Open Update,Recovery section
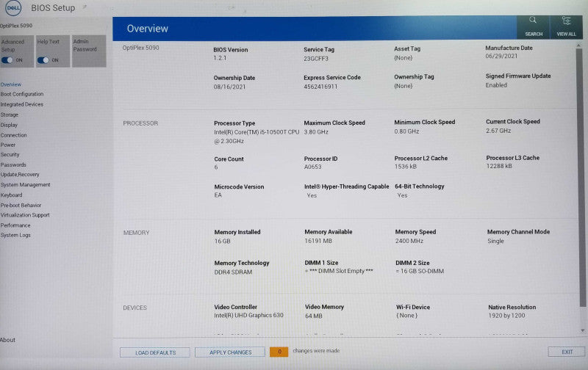The width and height of the screenshot is (588, 370). [20, 175]
